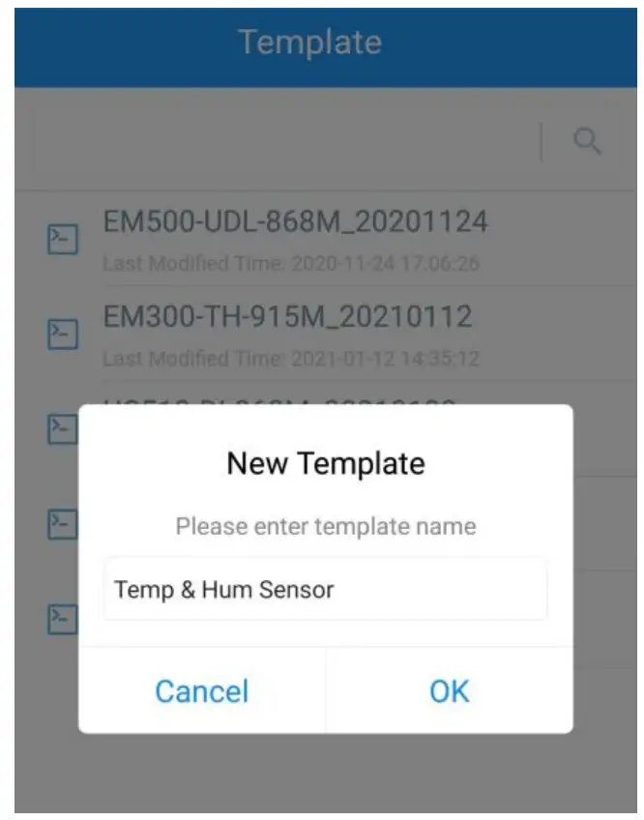Click the vertical divider beside search icon
This screenshot has width=644, height=820.
coord(542,142)
